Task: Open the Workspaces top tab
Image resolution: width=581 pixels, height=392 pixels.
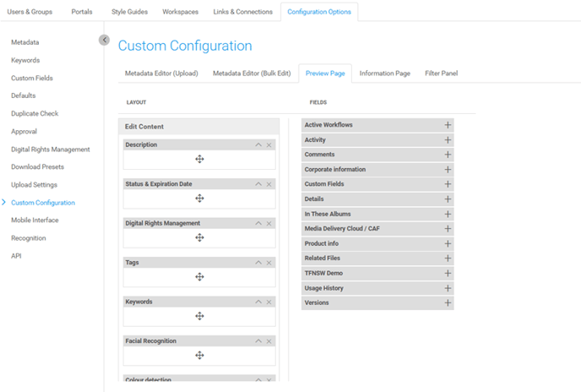Action: point(180,12)
